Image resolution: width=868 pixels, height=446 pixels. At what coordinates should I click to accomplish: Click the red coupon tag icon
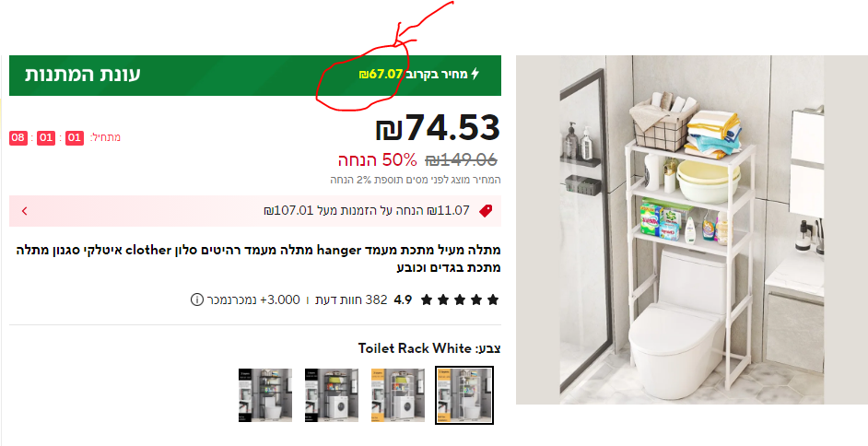pos(486,211)
